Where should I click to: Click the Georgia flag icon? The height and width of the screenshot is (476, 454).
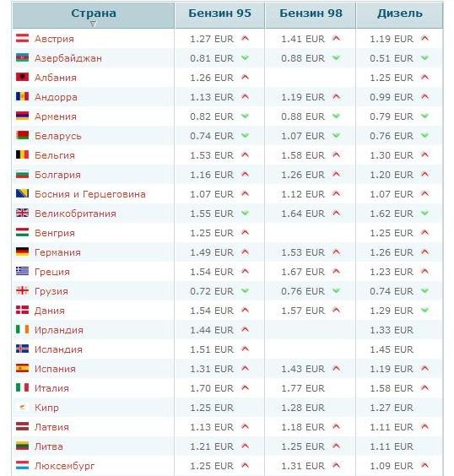[x=22, y=290]
